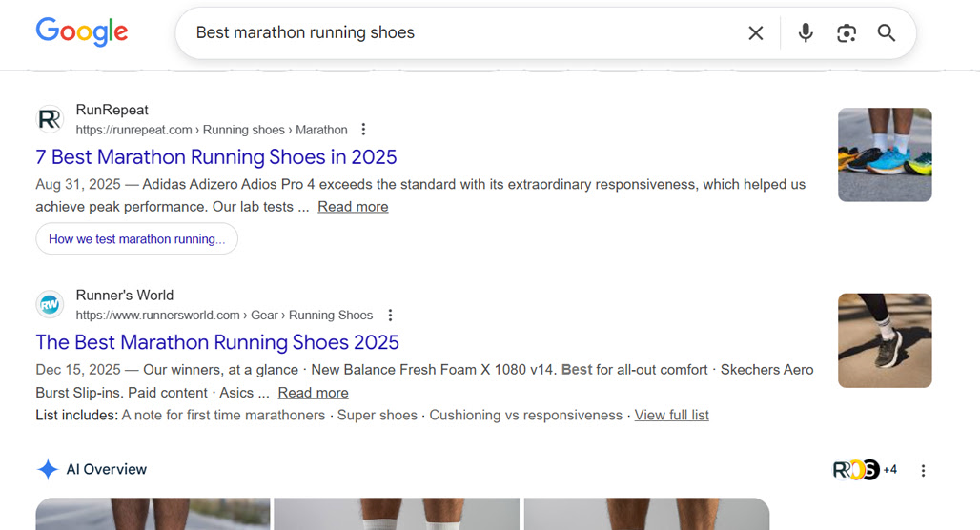The height and width of the screenshot is (530, 980).
Task: Click Read more on Runner's World snippet
Action: (313, 393)
